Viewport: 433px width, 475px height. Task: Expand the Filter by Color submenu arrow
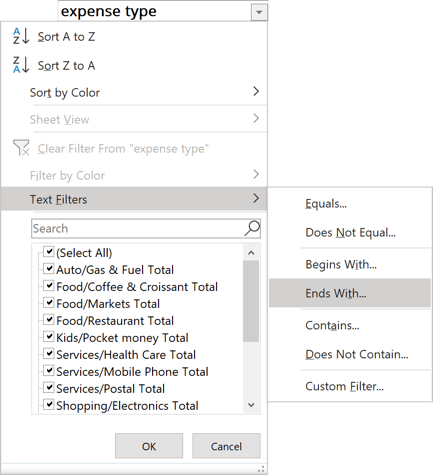[256, 174]
